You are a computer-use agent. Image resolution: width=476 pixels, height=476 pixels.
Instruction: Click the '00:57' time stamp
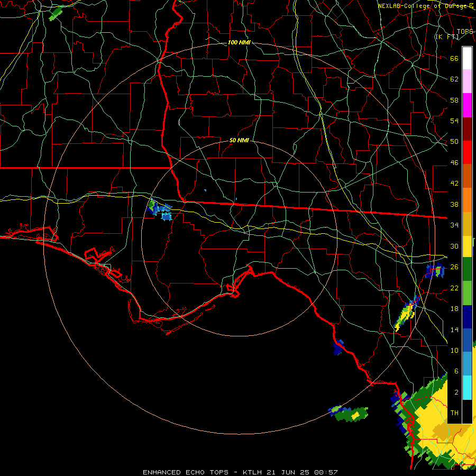(326, 472)
